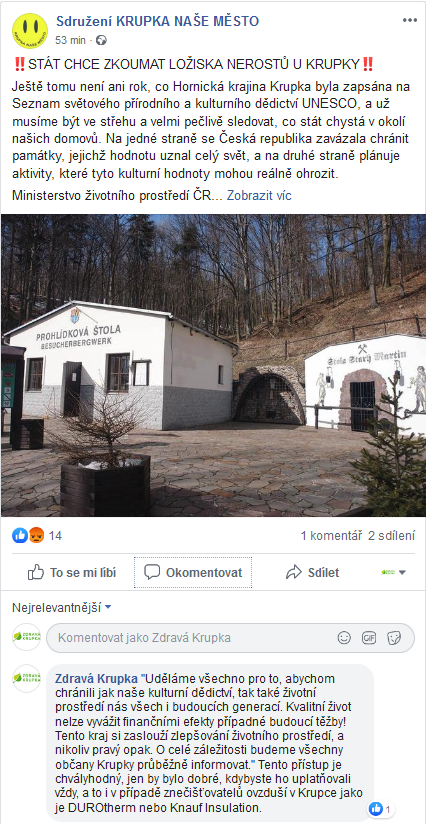Toggle like with To se mi líbí
The image size is (426, 824).
[x=72, y=572]
